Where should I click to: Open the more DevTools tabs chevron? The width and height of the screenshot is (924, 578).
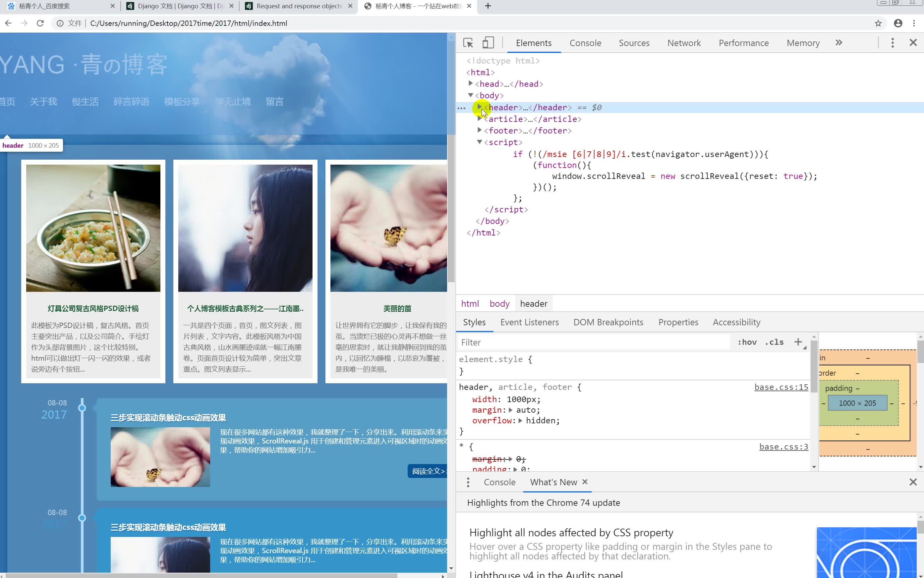[x=839, y=43]
